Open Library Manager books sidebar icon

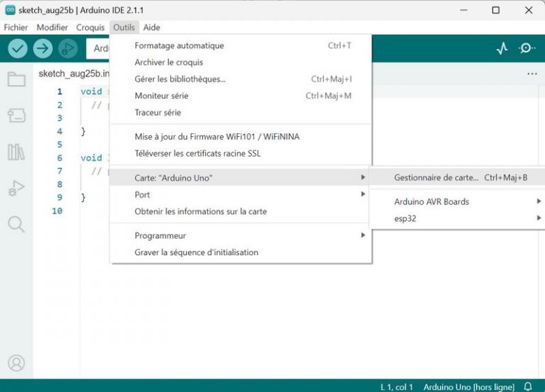16,152
